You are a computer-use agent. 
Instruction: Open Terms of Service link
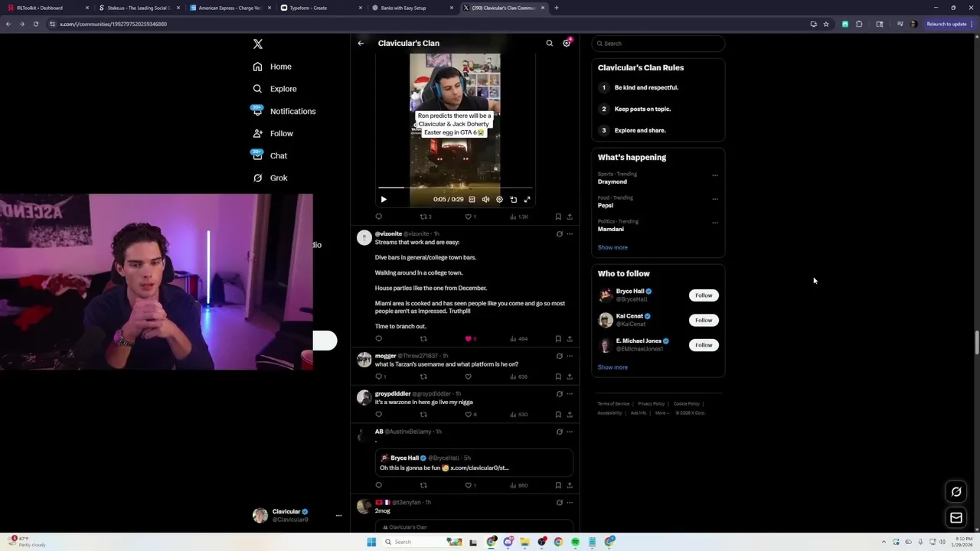coord(613,403)
